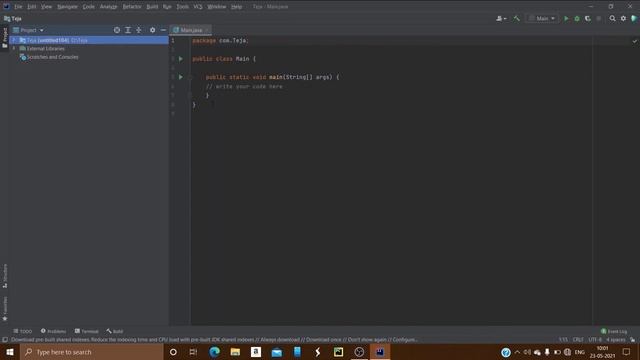
Task: Start debugging with the green bug icon
Action: click(577, 18)
